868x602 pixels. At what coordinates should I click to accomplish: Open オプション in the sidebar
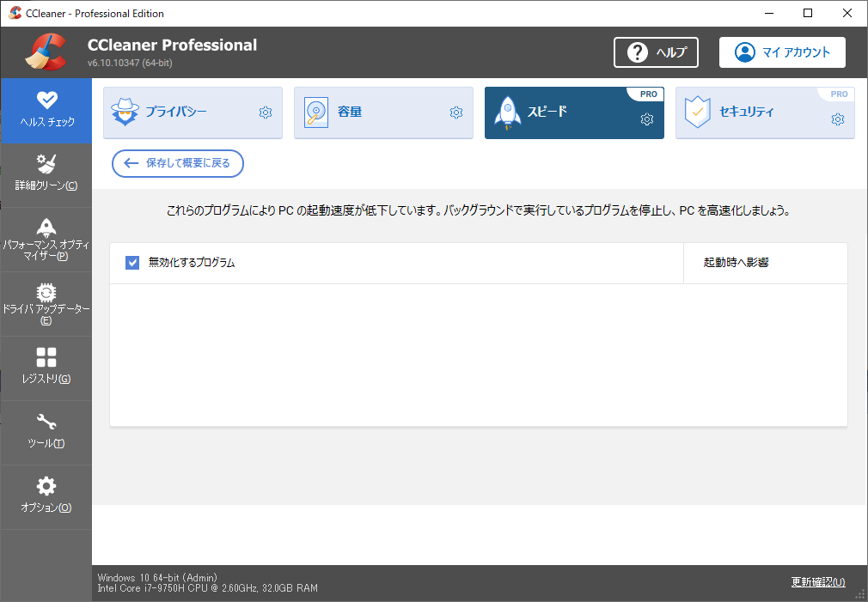[46, 497]
